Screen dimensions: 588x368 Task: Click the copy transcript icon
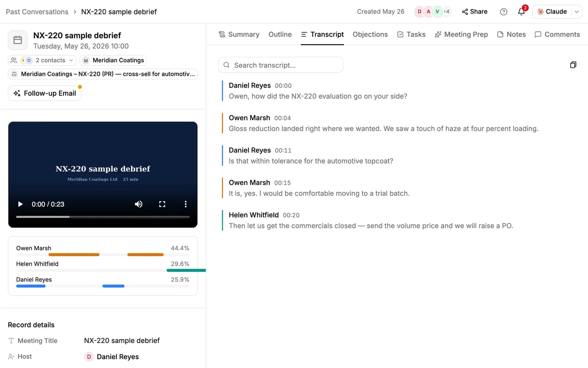point(573,65)
